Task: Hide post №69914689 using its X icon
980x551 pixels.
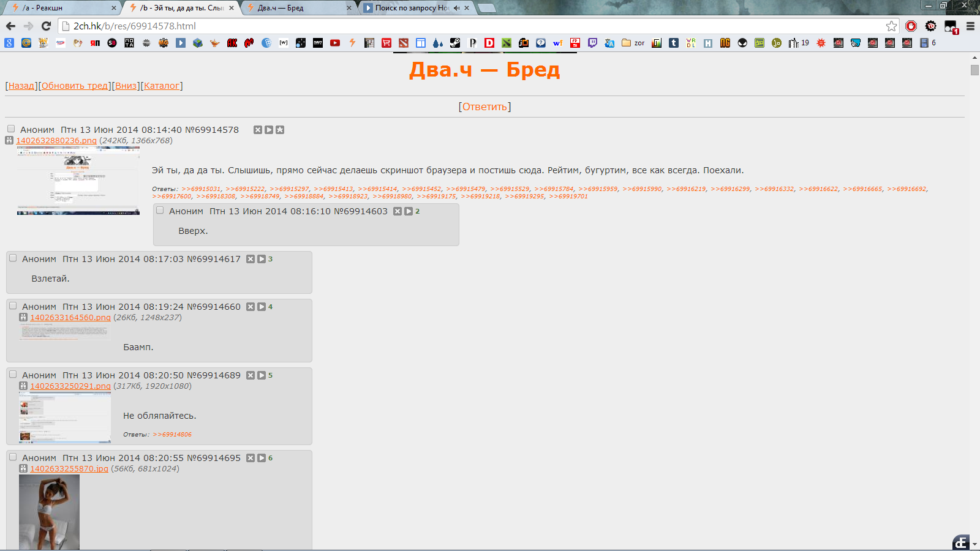Action: click(x=251, y=375)
